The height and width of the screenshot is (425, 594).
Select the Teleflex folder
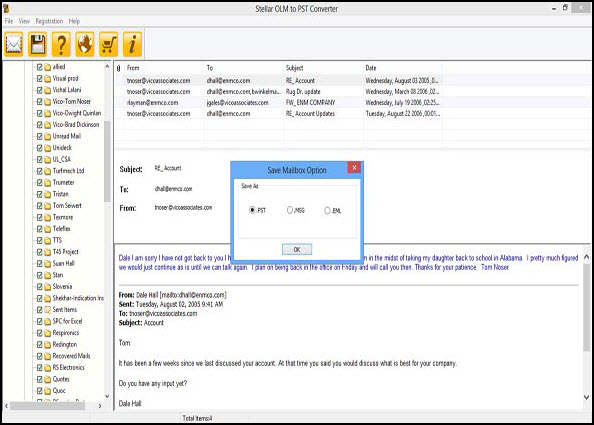(62, 228)
